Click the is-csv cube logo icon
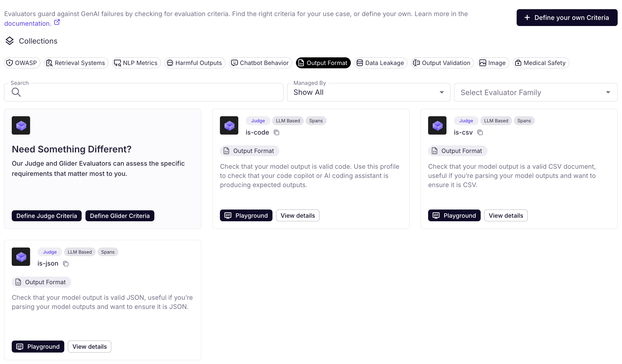This screenshot has height=364, width=622. (437, 125)
